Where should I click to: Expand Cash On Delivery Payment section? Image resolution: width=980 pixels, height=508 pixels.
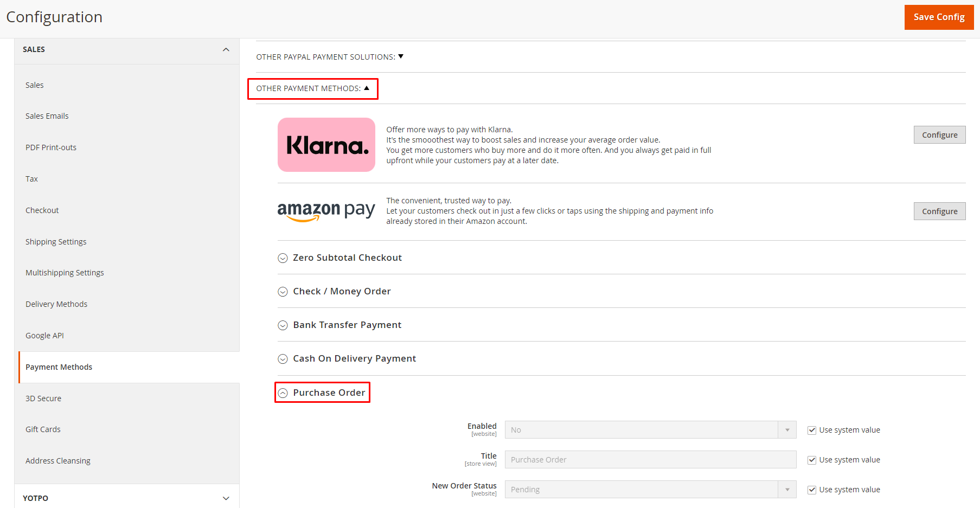354,358
